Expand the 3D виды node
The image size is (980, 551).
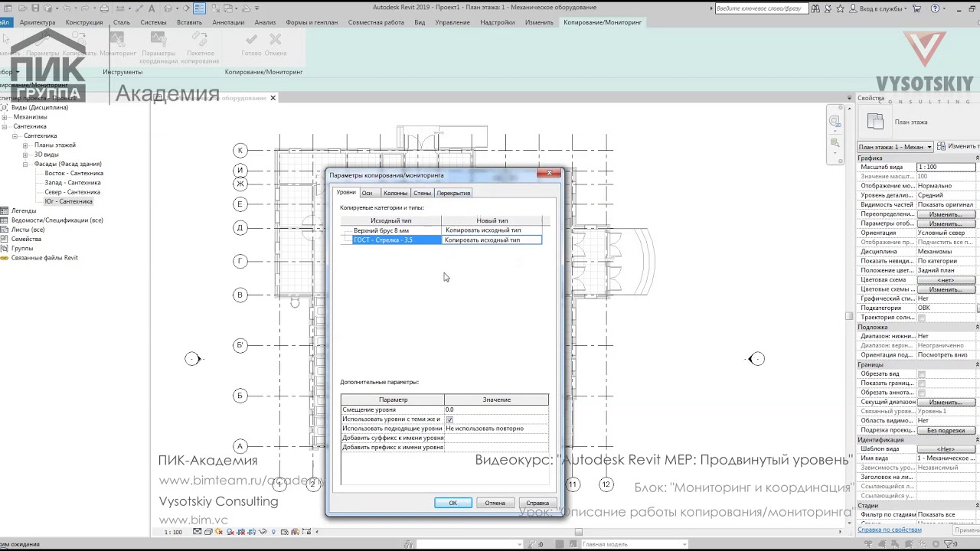tap(25, 155)
